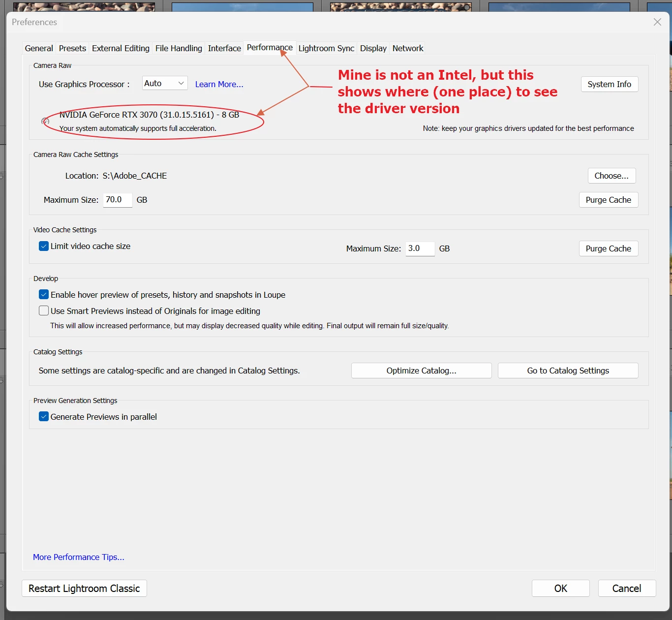Switch to the Display tab

pyautogui.click(x=373, y=48)
